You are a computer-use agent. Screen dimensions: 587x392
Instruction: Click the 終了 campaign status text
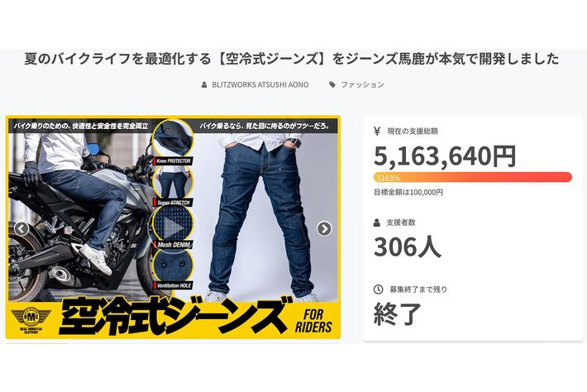click(398, 313)
